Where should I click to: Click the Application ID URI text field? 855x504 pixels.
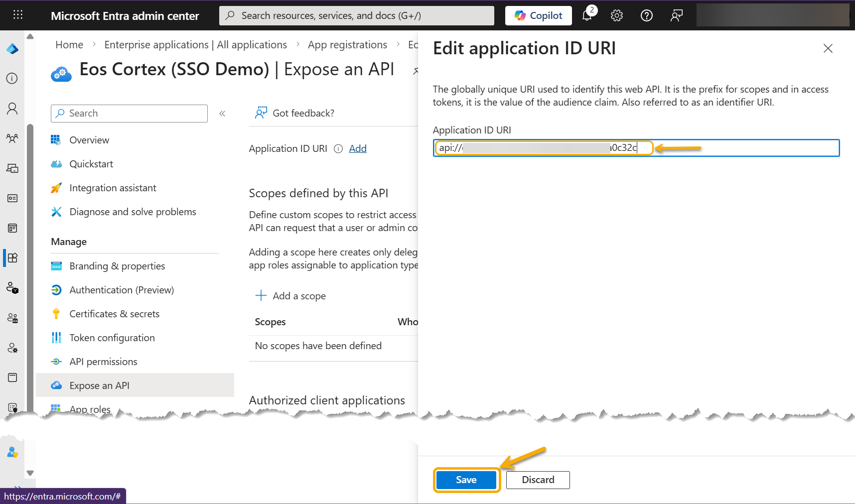636,148
